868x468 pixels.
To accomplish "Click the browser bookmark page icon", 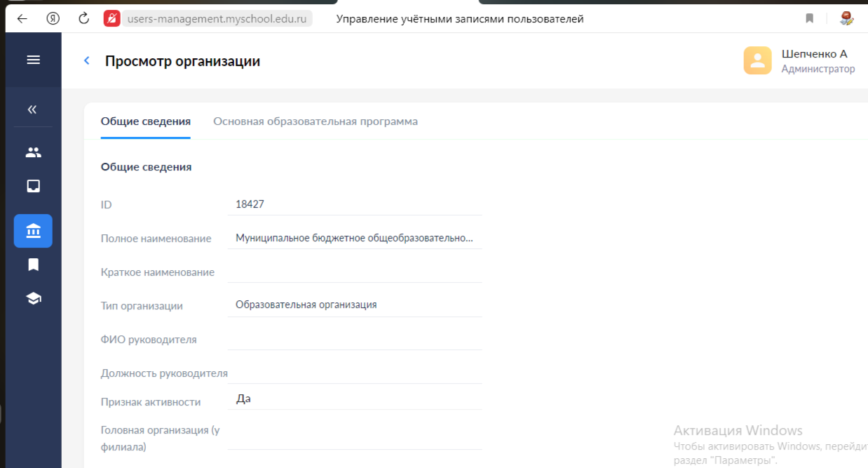I will tap(809, 19).
